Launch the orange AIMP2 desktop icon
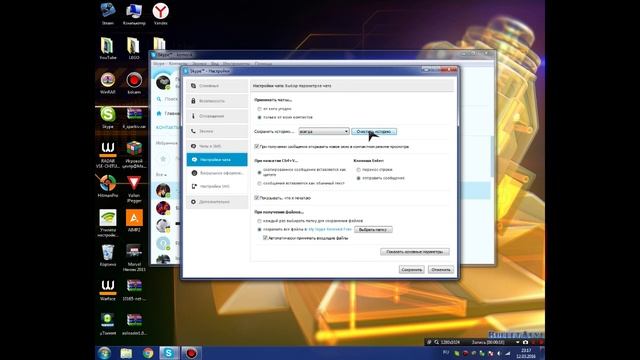This screenshot has width=640, height=360. tap(134, 220)
